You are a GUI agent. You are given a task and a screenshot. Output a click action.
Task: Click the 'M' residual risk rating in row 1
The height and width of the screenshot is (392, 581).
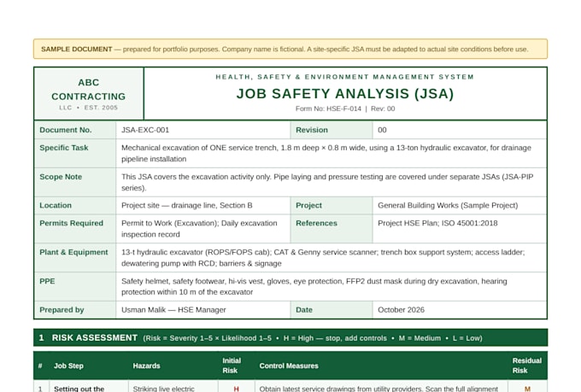point(527,389)
